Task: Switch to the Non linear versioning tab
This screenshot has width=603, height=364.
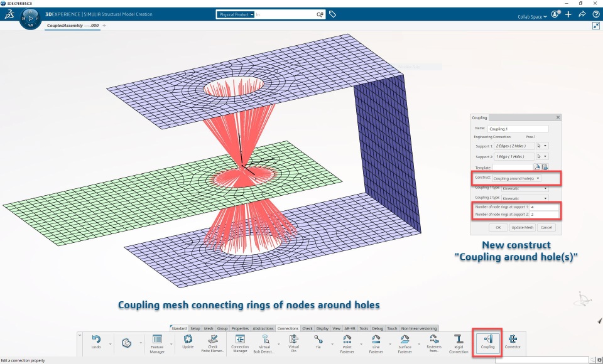Action: (x=419, y=329)
